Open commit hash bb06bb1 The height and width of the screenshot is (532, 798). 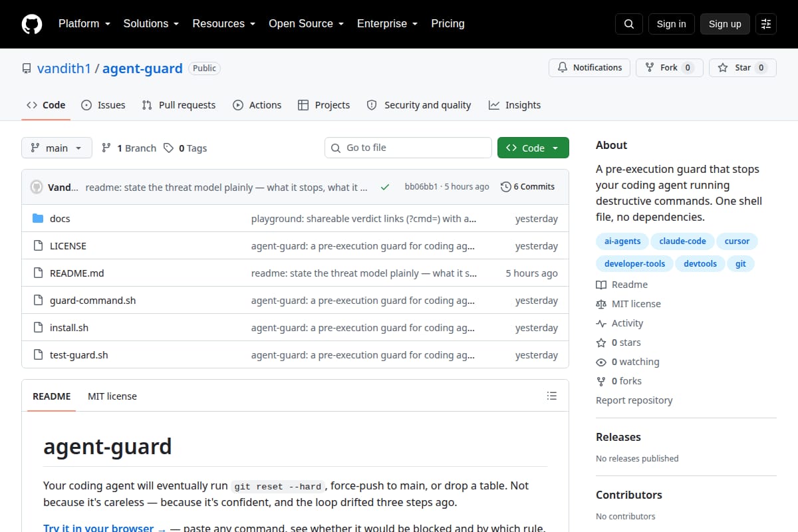(x=421, y=187)
